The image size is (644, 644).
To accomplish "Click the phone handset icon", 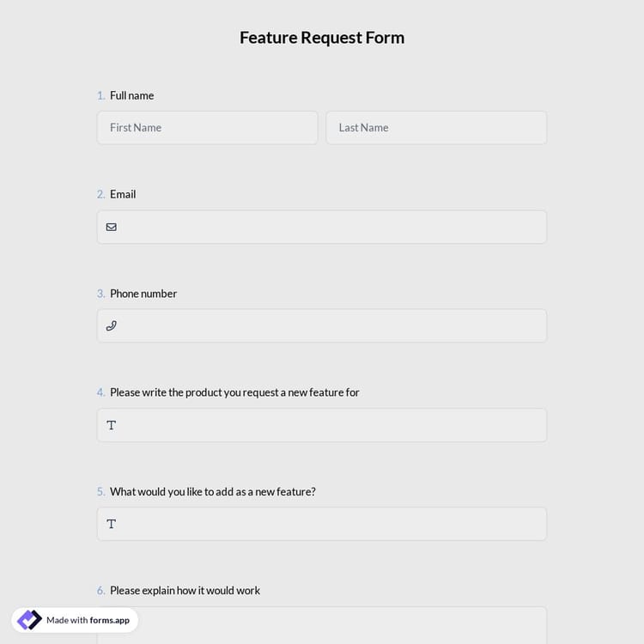I will tap(111, 326).
